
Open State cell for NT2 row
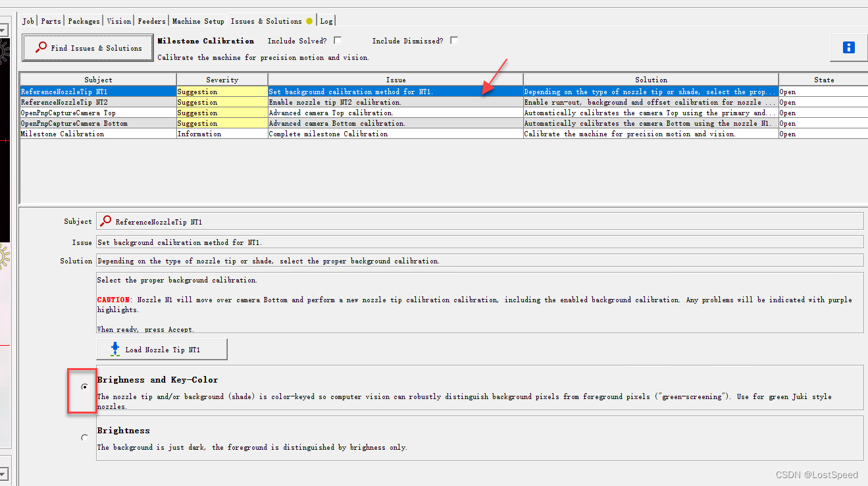pyautogui.click(x=823, y=103)
